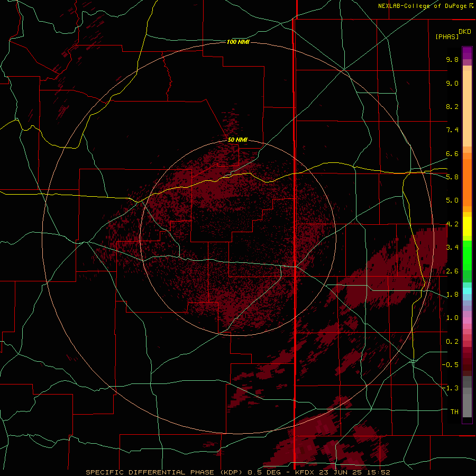Image resolution: width=476 pixels, height=476 pixels.
Task: Click the pink segment of color bar
Action: point(467,321)
